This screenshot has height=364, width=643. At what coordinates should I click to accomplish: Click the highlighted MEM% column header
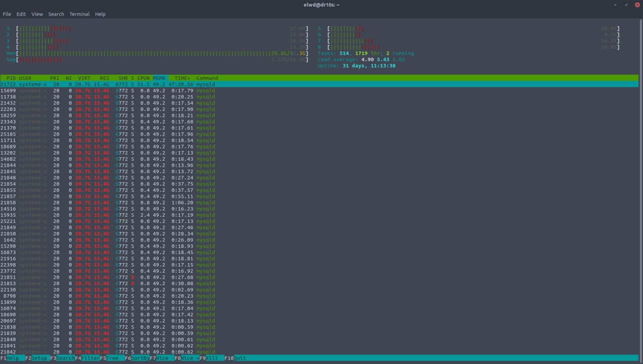[x=159, y=78]
